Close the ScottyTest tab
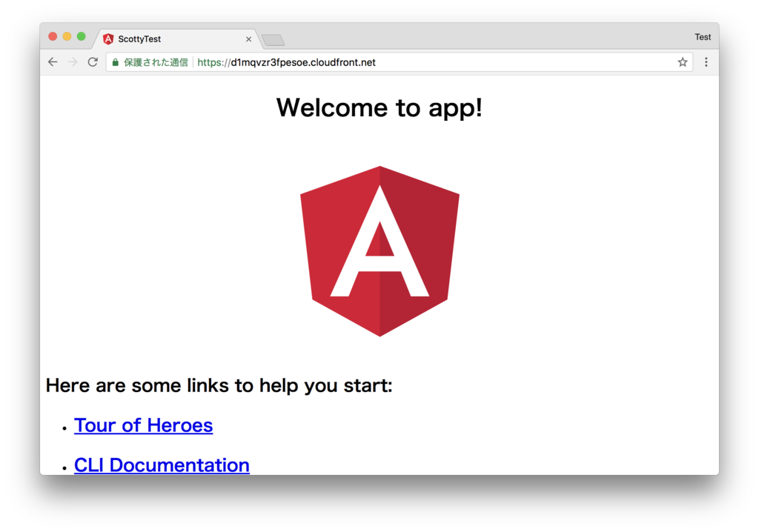The width and height of the screenshot is (759, 532). pyautogui.click(x=248, y=39)
